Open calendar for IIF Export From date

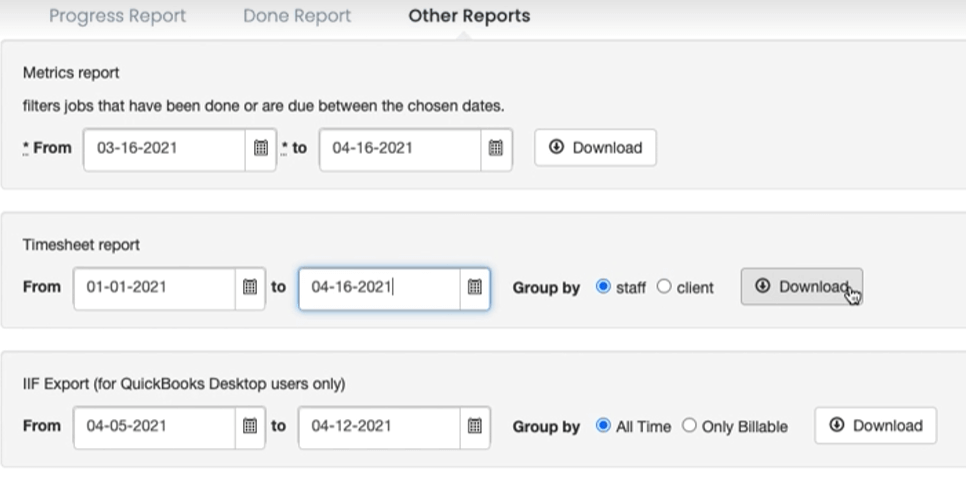pyautogui.click(x=250, y=426)
